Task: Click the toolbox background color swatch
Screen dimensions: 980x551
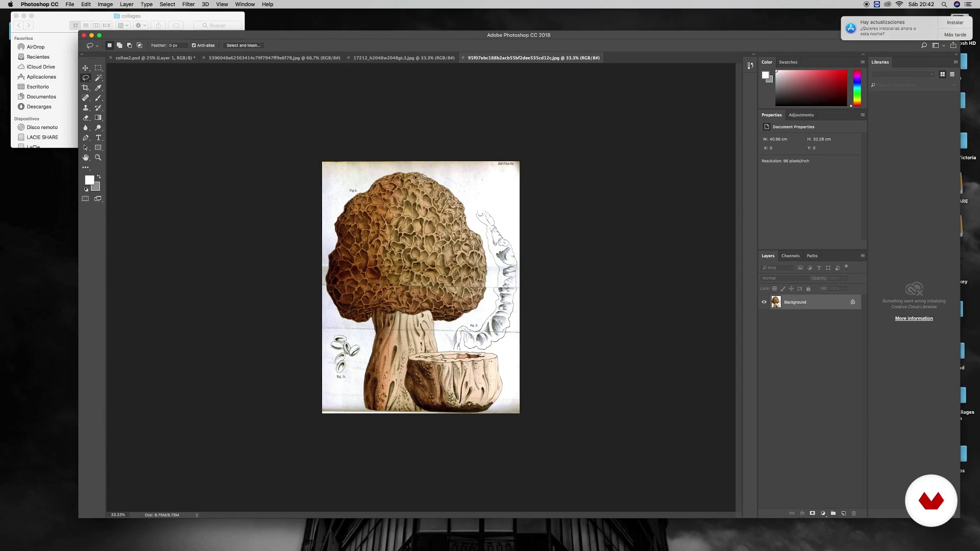Action: 96,187
